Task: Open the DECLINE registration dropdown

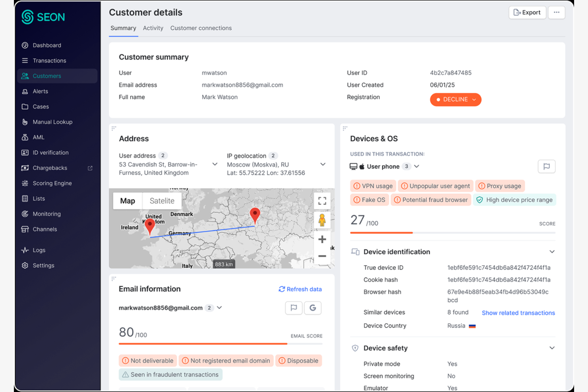Action: pos(456,100)
